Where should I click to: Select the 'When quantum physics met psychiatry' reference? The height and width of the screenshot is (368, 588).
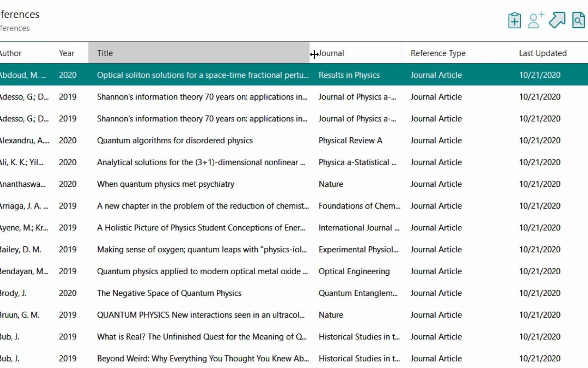166,184
